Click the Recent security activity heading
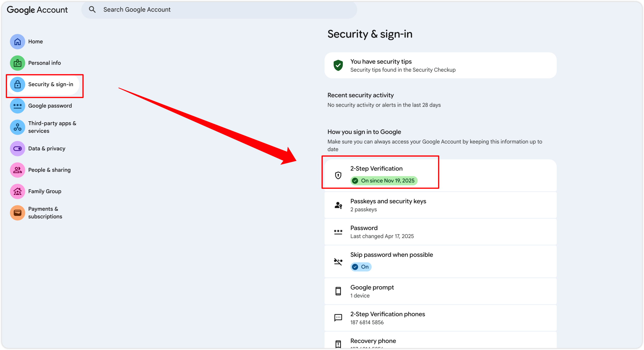This screenshot has height=350, width=644. pos(360,95)
